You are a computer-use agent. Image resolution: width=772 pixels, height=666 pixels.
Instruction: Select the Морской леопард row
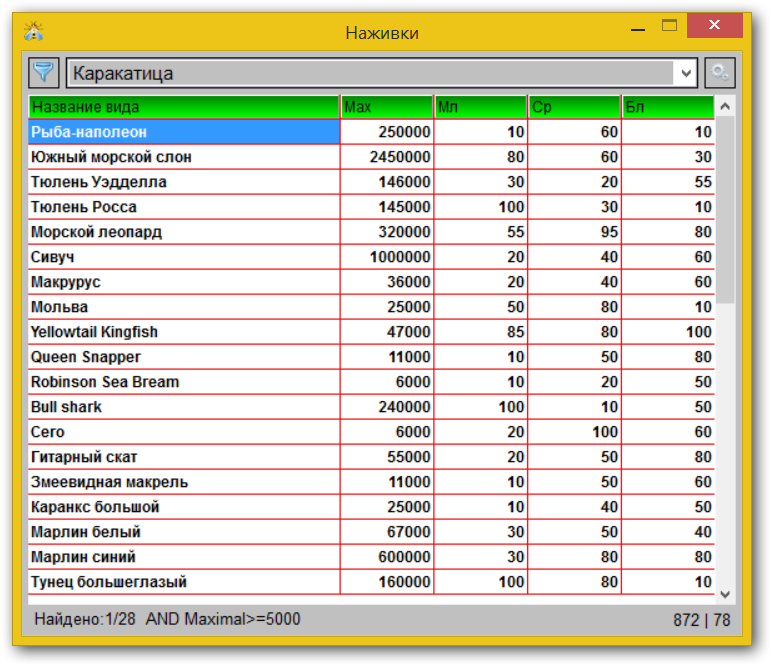(184, 232)
